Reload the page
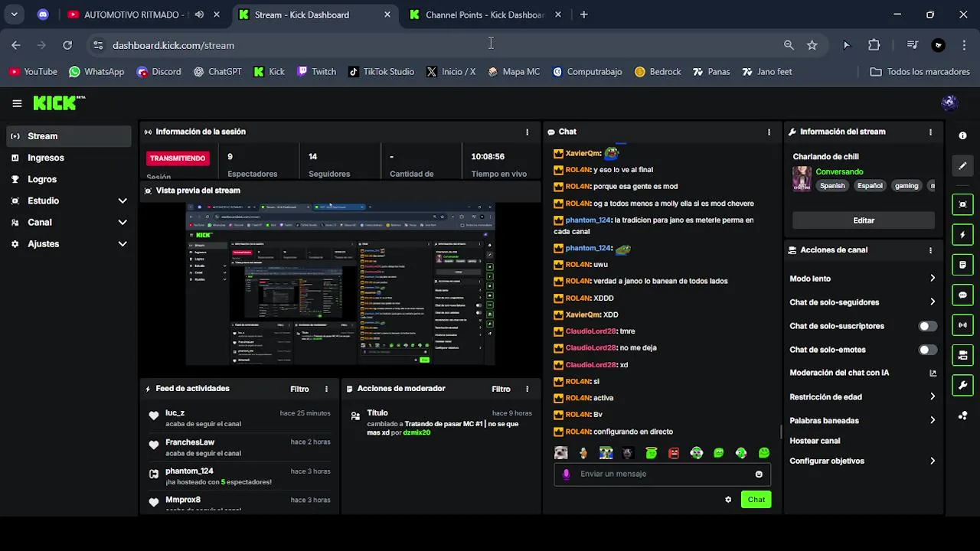980x551 pixels. pyautogui.click(x=67, y=45)
